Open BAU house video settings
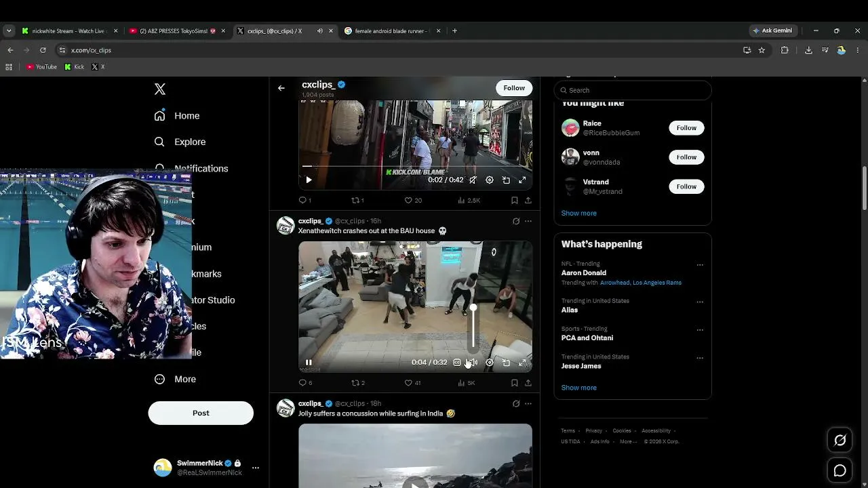The width and height of the screenshot is (868, 488). point(490,363)
